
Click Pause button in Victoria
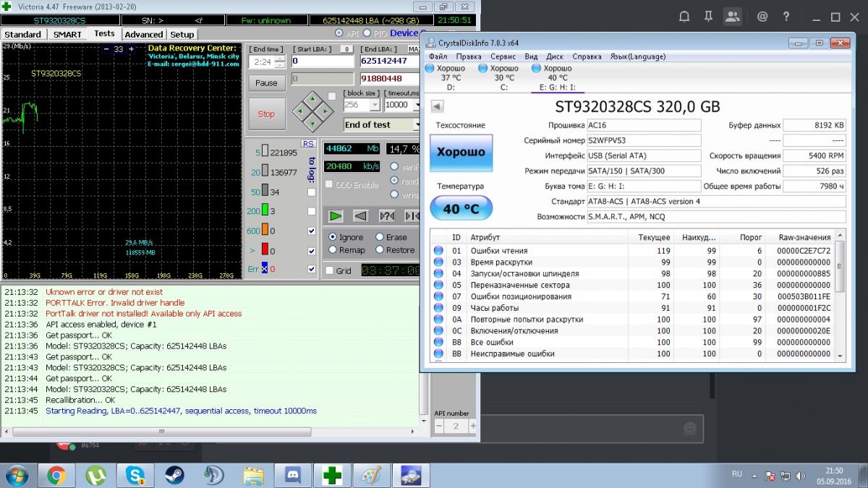(266, 82)
